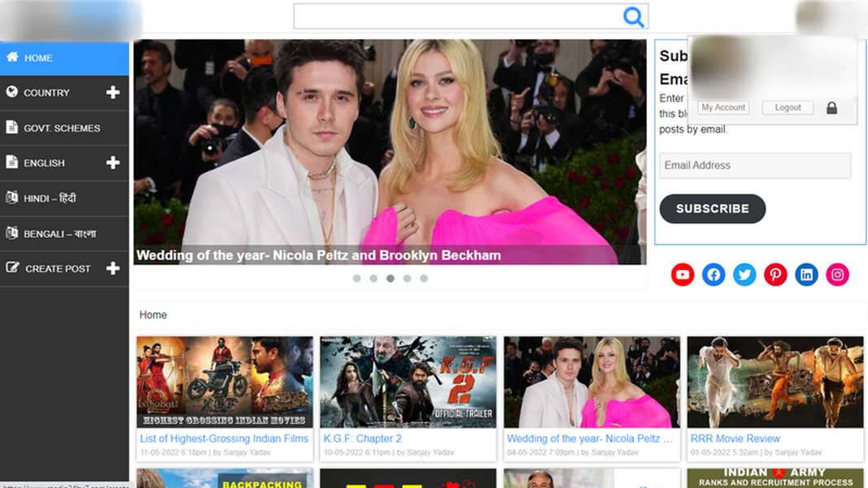This screenshot has height=488, width=868.
Task: Open the Facebook social icon
Action: click(x=713, y=274)
